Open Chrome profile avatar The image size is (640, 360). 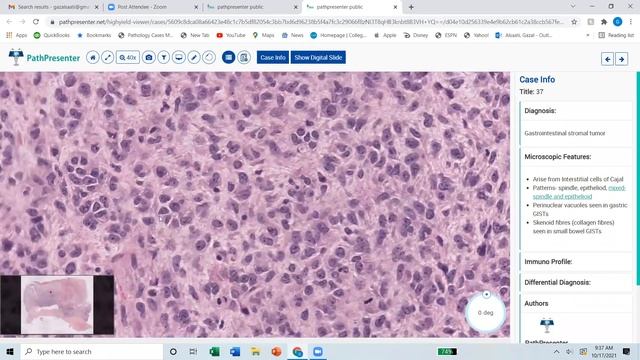click(618, 22)
